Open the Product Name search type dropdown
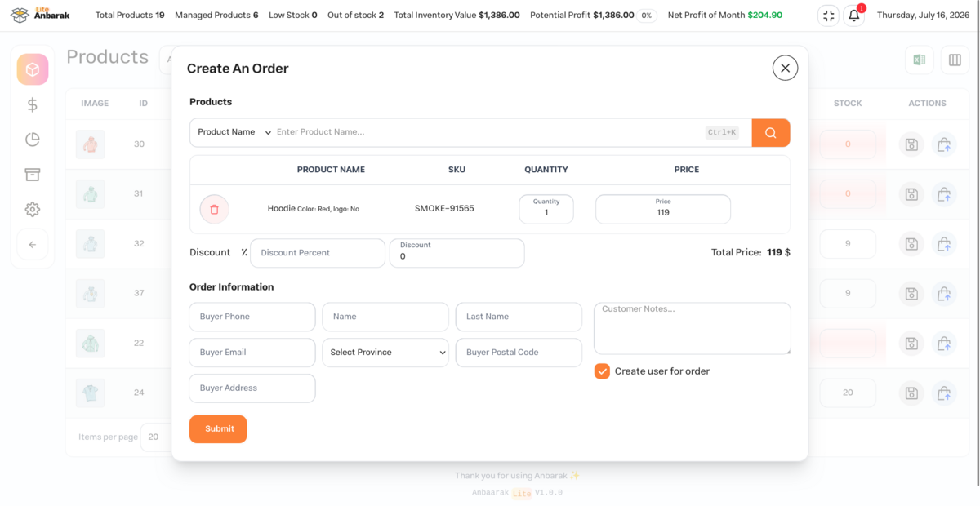The height and width of the screenshot is (506, 980). click(x=234, y=132)
